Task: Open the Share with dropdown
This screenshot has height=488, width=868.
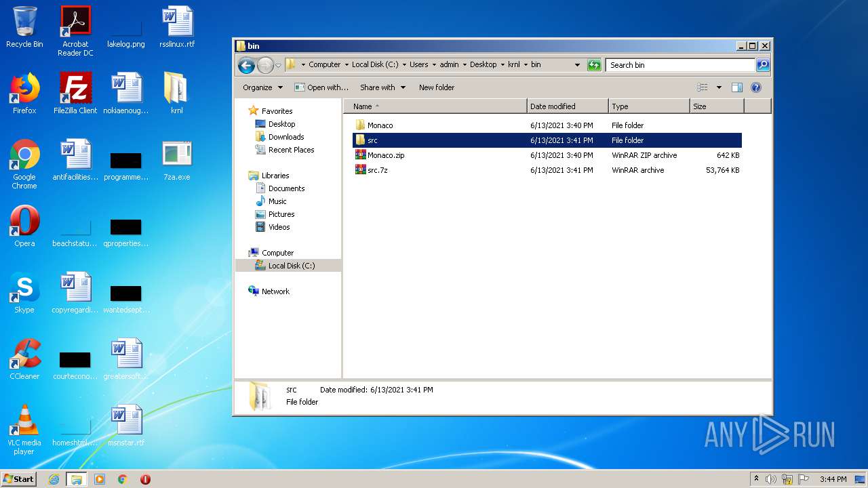Action: (382, 87)
